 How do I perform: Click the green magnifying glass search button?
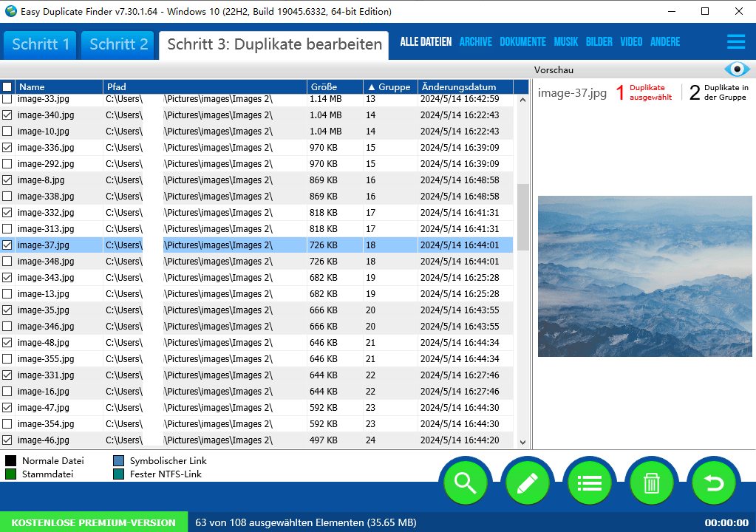(x=465, y=483)
